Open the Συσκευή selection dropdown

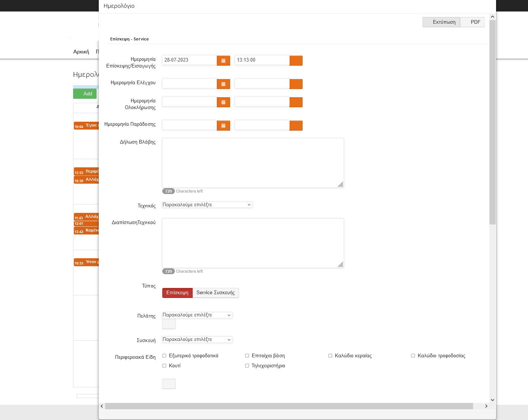tap(197, 339)
